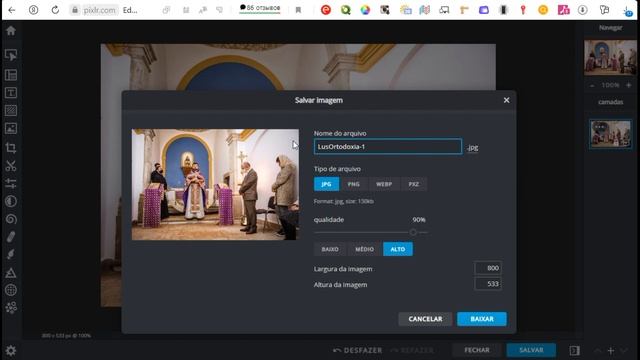Open the reviews badge in address bar
Viewport: 640px width, 360px height.
260,8
